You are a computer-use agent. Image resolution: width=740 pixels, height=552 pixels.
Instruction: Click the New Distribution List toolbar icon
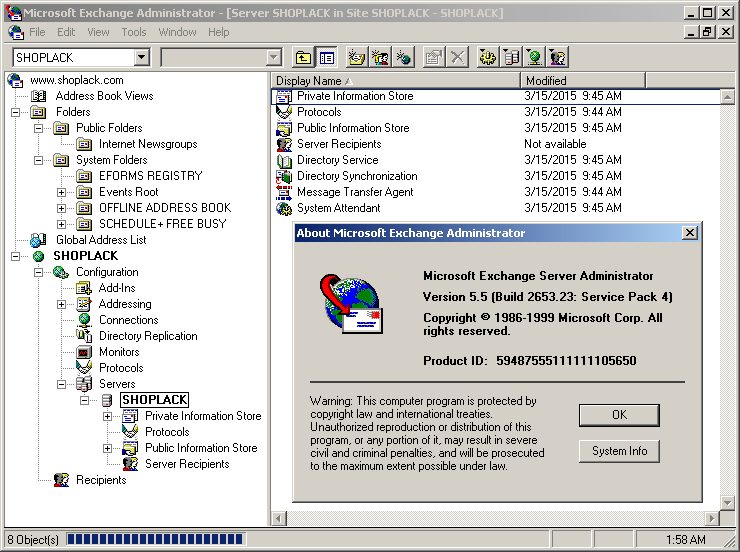pos(380,58)
